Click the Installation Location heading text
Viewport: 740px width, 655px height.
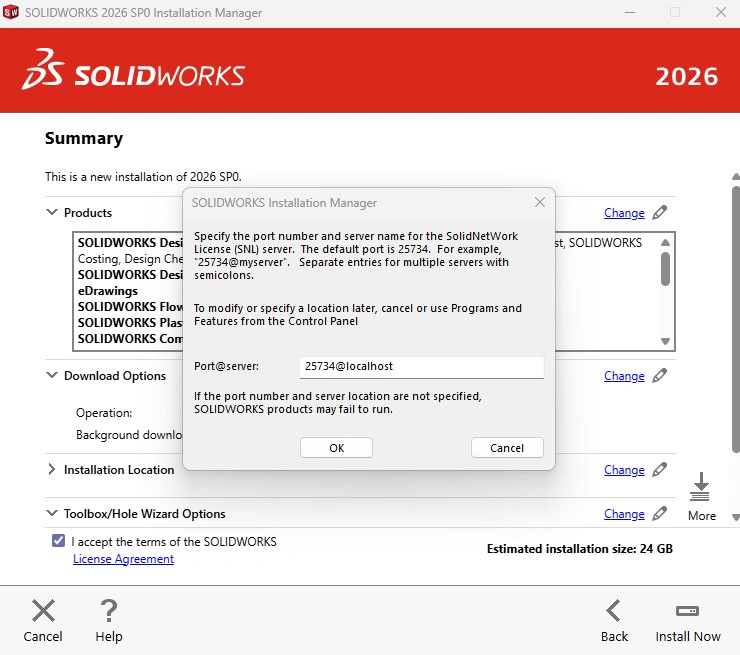pyautogui.click(x=119, y=470)
